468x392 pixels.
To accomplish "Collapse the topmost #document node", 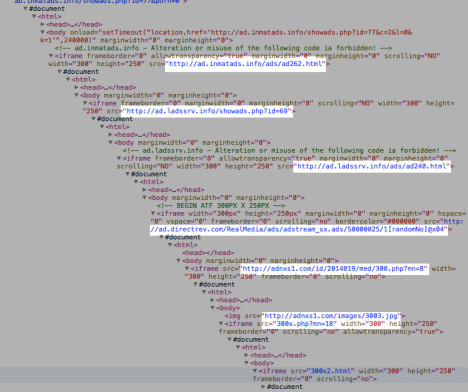I will 25,8.
